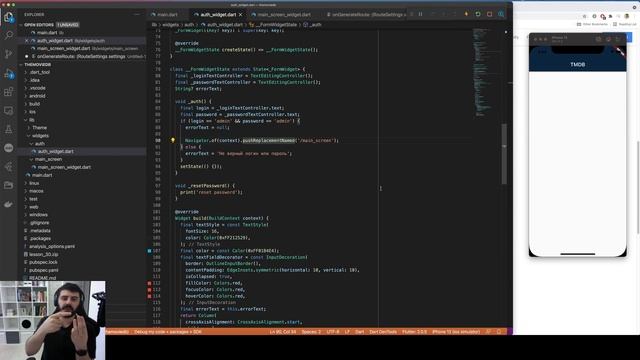Click the color swatch on line 107
Viewport: 640px width, 360px height.
[149, 251]
